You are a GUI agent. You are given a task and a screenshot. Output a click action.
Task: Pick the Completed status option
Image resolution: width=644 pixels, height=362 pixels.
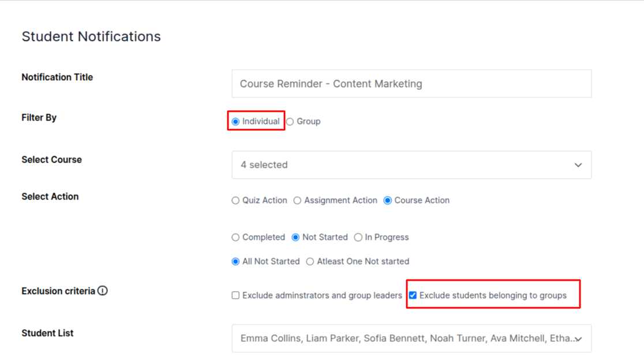tap(235, 237)
